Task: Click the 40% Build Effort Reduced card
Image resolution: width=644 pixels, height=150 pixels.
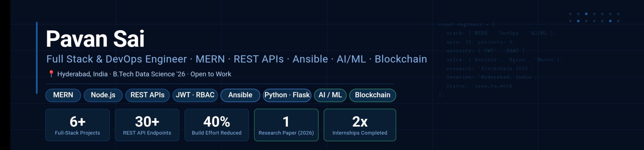Action: click(x=217, y=125)
